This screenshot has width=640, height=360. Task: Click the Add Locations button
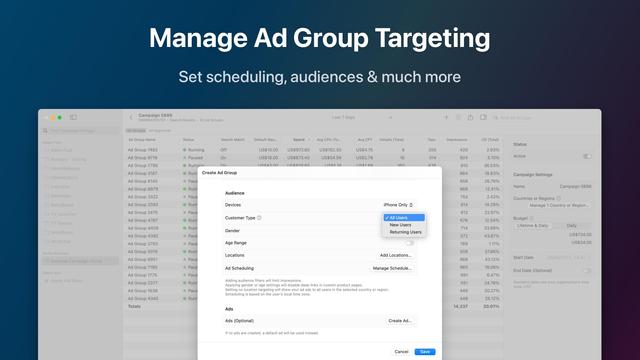(x=396, y=255)
